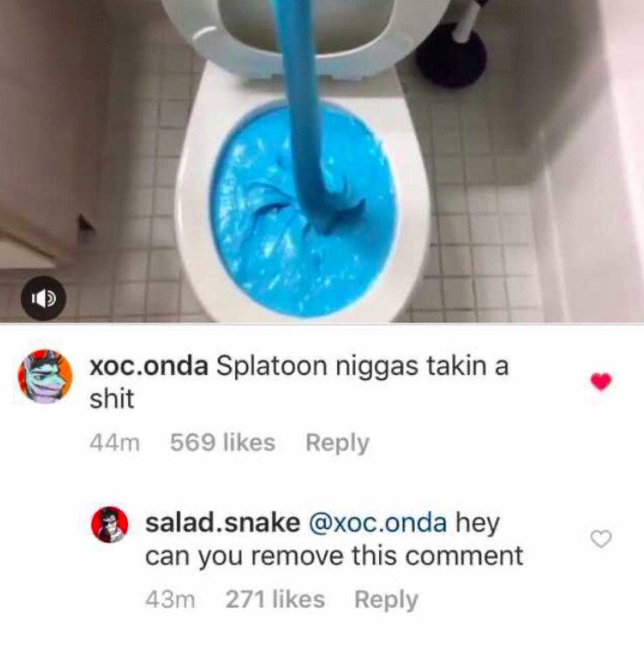Click the 43m timestamp
644x645 pixels.
(x=170, y=600)
